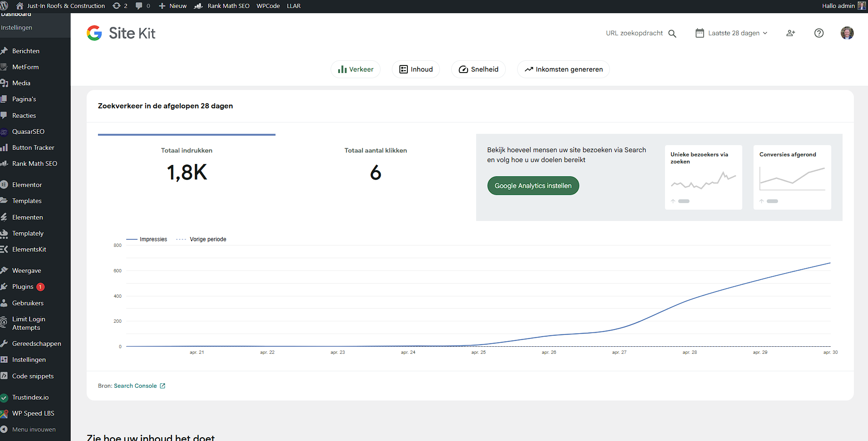Open Elementen menu item

(x=27, y=217)
